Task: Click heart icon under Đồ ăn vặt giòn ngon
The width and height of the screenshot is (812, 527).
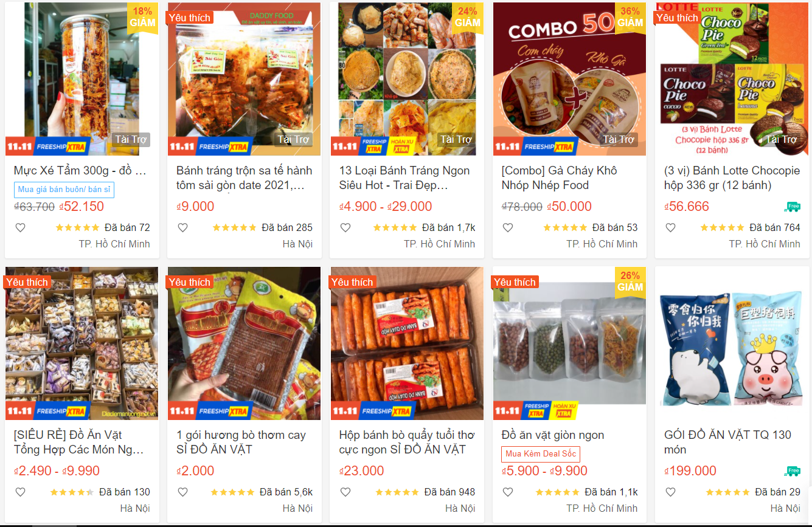Action: (508, 492)
